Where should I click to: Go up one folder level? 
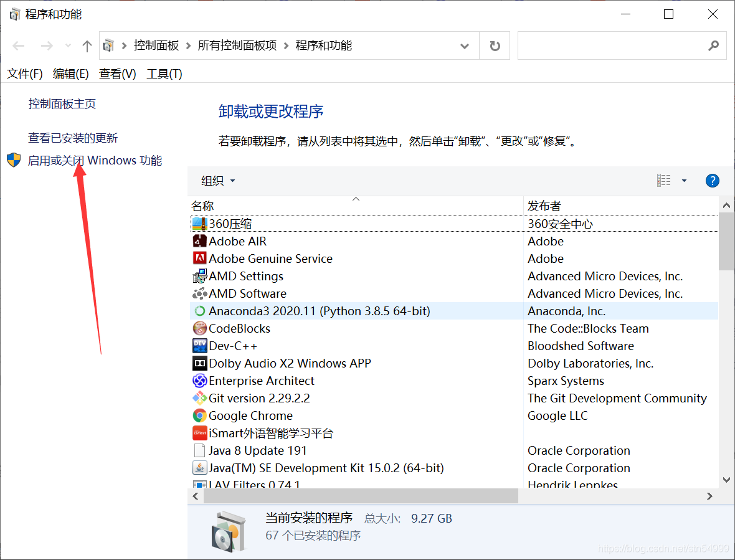[x=87, y=45]
